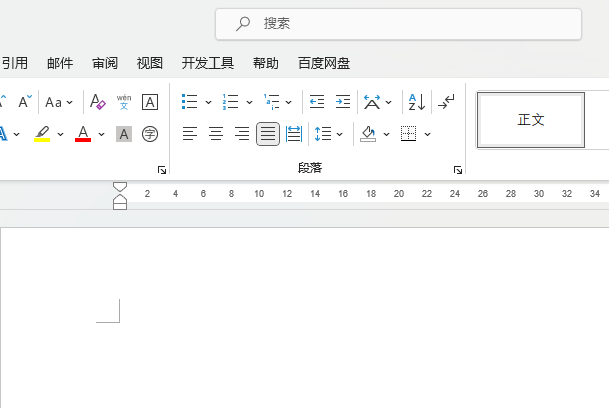This screenshot has height=408, width=609.
Task: Apply character border icon
Action: click(150, 102)
